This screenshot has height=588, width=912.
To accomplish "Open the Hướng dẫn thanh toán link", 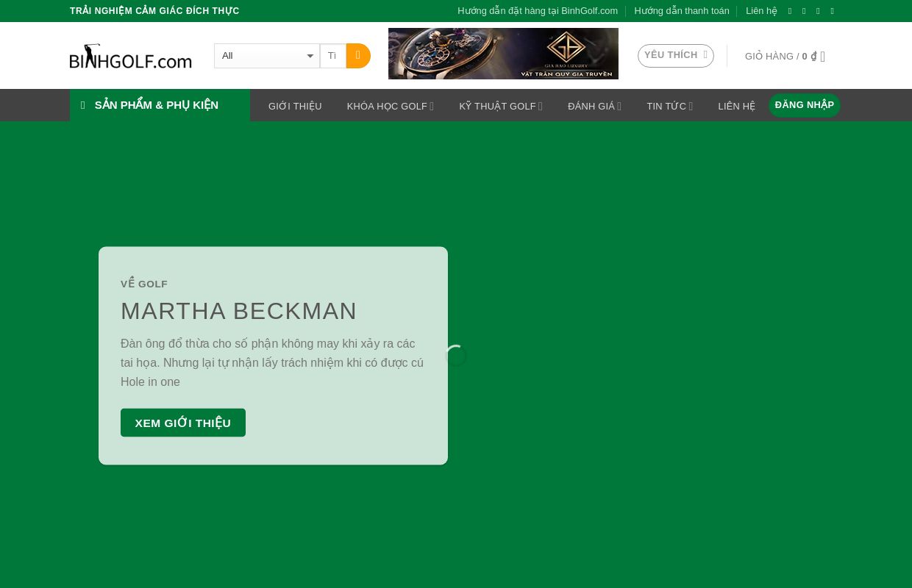I will click(x=681, y=11).
